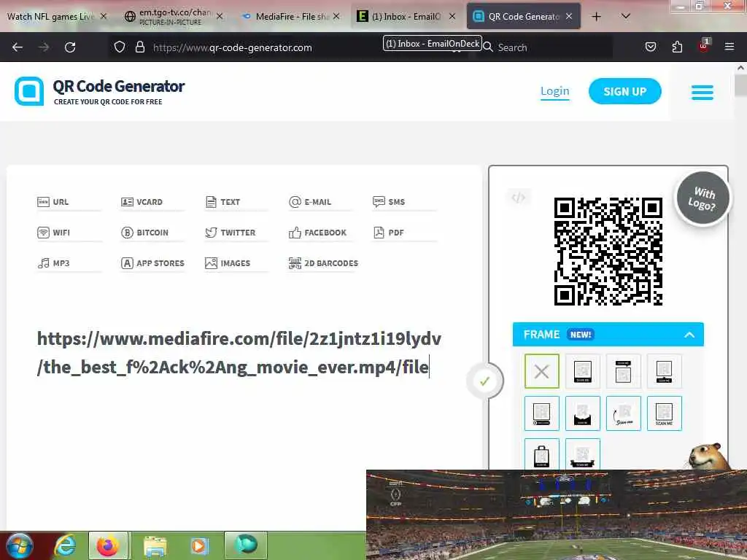Open the 2D BARCODES option

[323, 262]
